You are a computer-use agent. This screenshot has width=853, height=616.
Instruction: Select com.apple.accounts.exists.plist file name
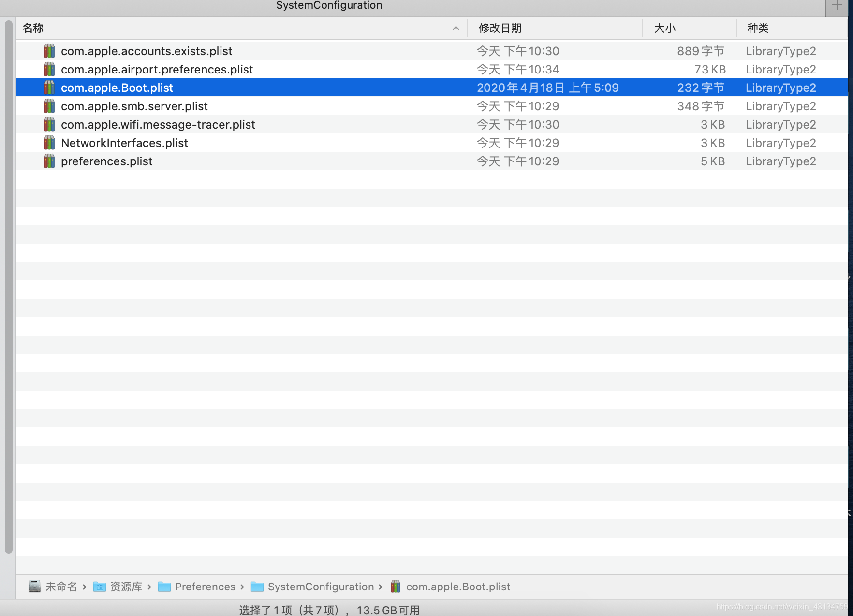[x=147, y=51]
